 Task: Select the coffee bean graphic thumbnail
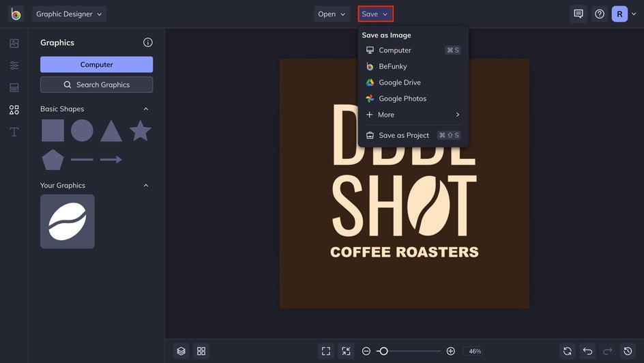(x=68, y=222)
